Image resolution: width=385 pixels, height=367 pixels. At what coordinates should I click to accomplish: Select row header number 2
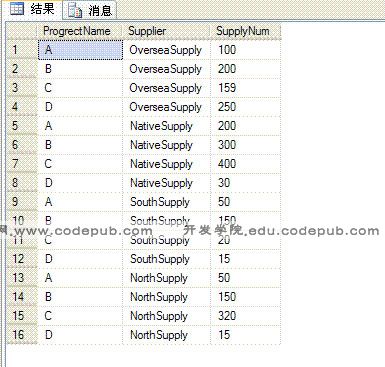pos(22,69)
